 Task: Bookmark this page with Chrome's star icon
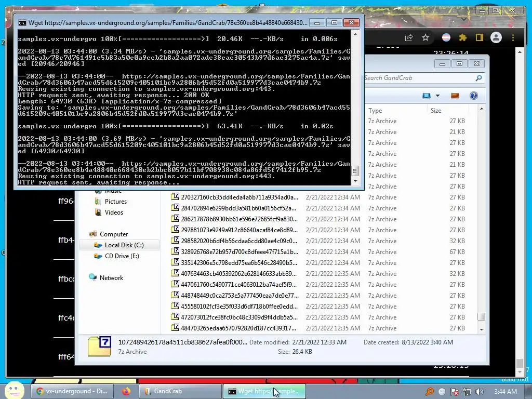[425, 37]
